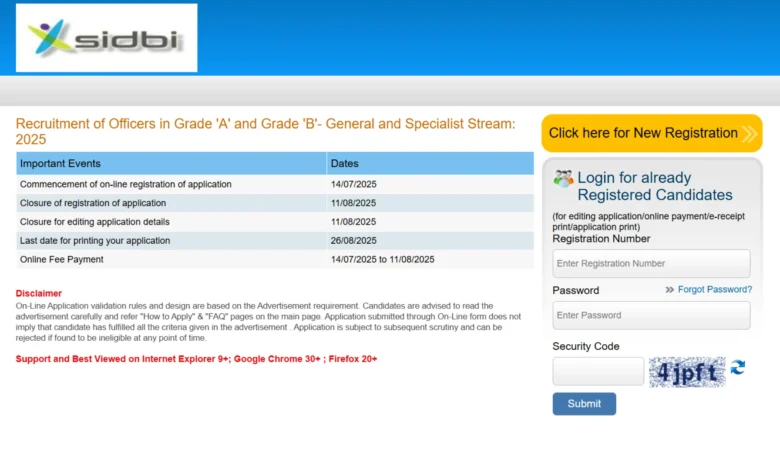The height and width of the screenshot is (470, 780).
Task: Click the 11/08/2025 date for closure of registration
Action: point(354,203)
